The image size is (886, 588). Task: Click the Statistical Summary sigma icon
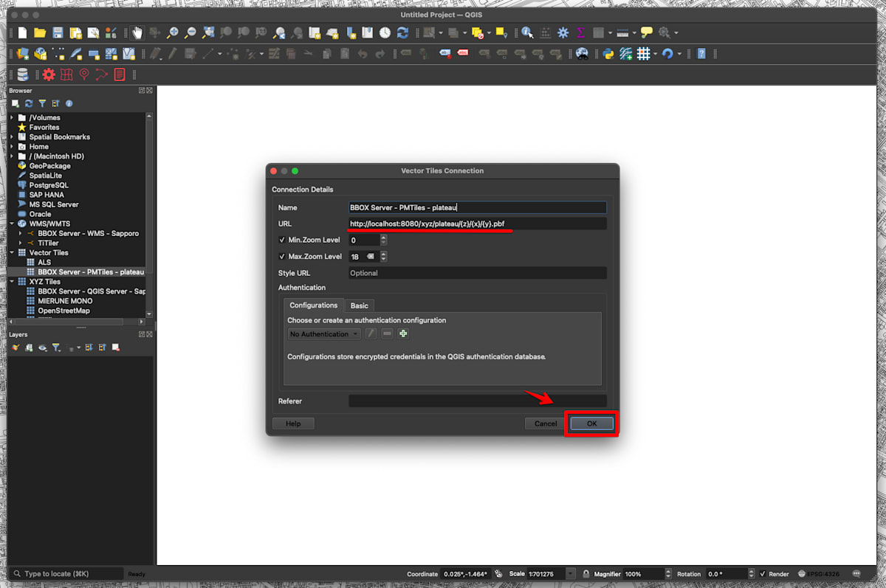pos(581,33)
